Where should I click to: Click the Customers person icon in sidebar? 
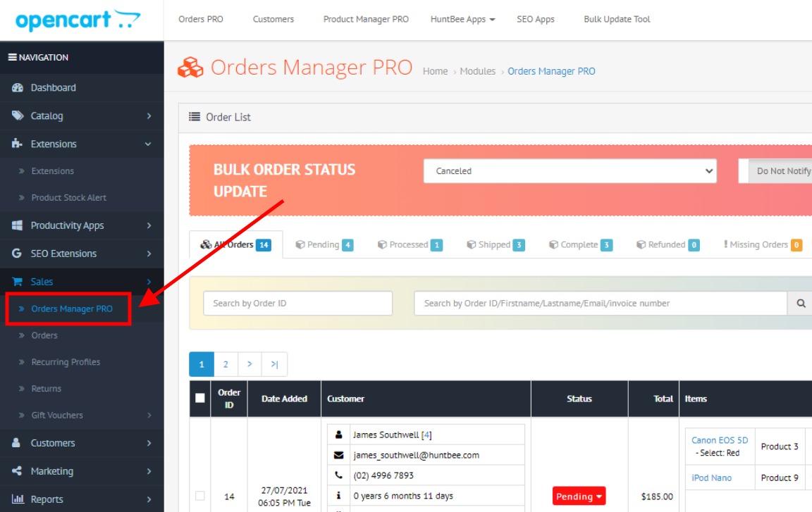point(17,443)
